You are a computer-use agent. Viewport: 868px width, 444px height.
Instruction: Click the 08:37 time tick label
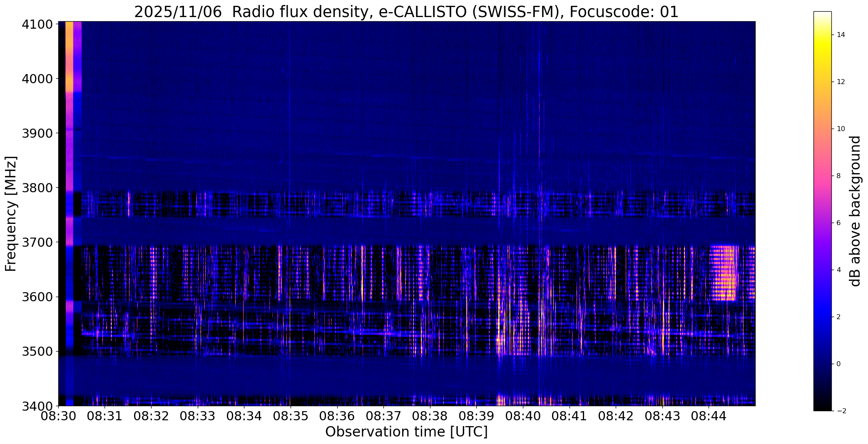tap(384, 416)
